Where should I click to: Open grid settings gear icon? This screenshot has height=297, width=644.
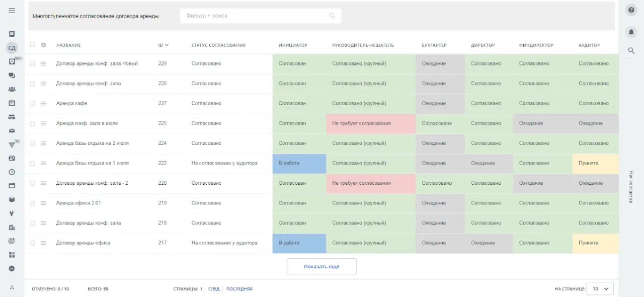click(x=43, y=45)
